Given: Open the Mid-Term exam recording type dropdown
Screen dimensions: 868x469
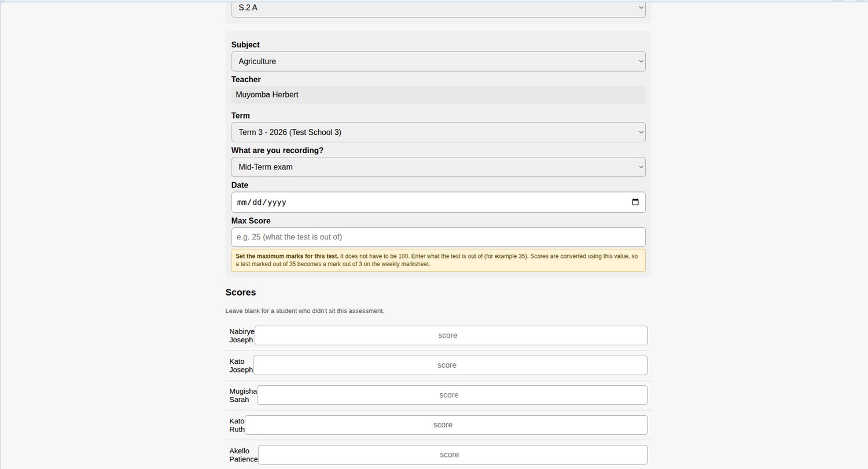Looking at the screenshot, I should point(438,167).
